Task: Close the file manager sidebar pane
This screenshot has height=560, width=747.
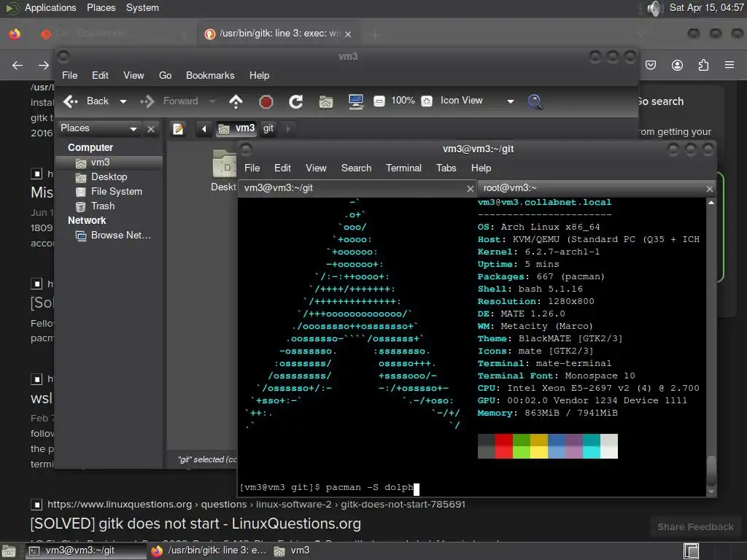Action: coord(151,128)
